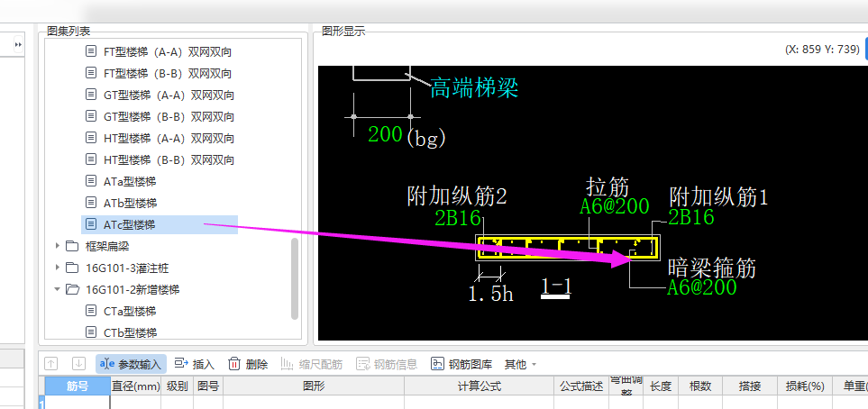Click document icon beside HT型楼梯 (A-A)

pyautogui.click(x=90, y=138)
